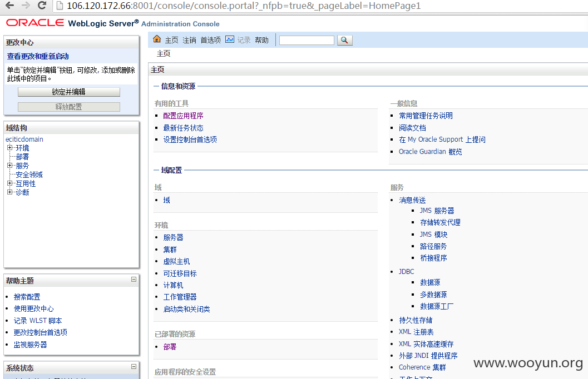Open 数据源工厂 link
Screen dimensions: 588x379
pyautogui.click(x=437, y=306)
